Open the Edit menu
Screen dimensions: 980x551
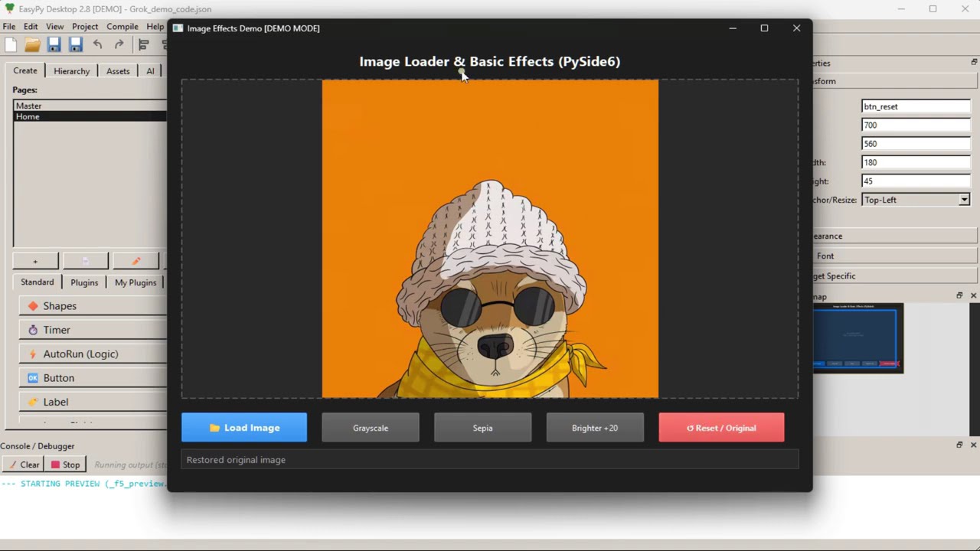(x=31, y=27)
